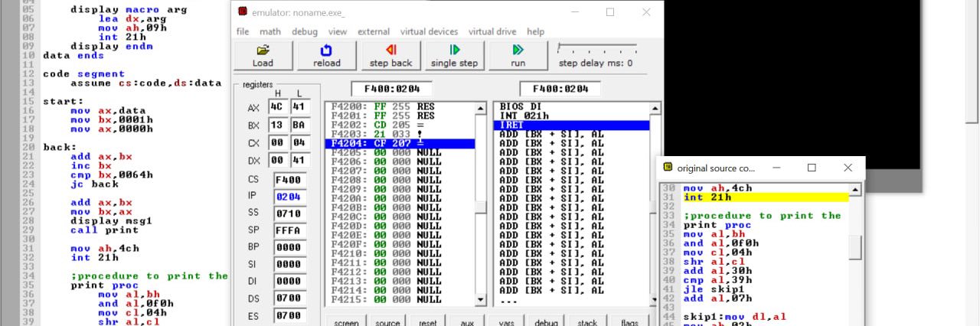Screen dimensions: 980x326
Task: Click the vars button
Action: click(x=506, y=320)
